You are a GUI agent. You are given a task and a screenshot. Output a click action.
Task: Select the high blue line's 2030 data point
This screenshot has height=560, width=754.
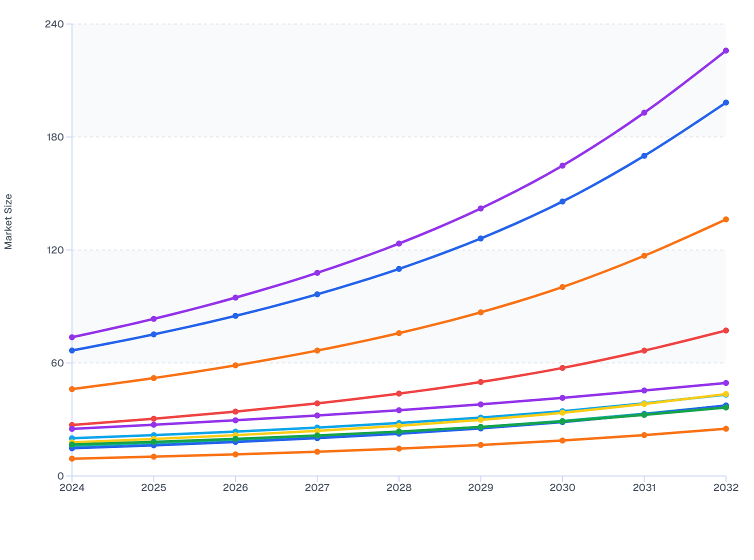pos(562,202)
